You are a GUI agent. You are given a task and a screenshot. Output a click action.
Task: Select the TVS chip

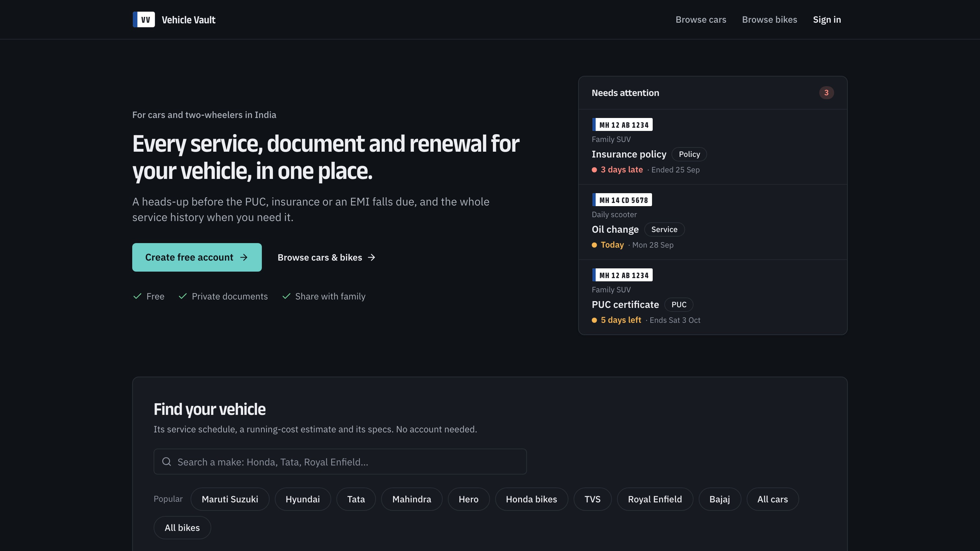click(592, 499)
